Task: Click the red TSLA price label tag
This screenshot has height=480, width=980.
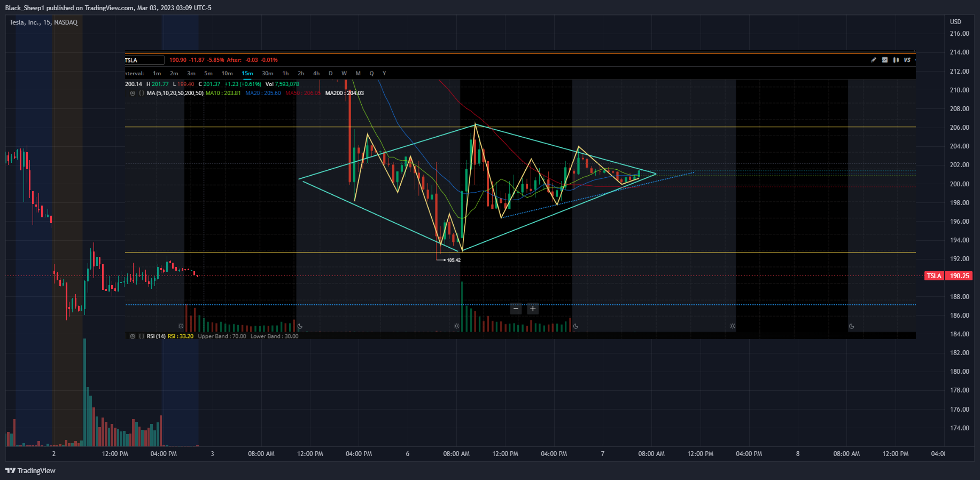Action: 934,276
